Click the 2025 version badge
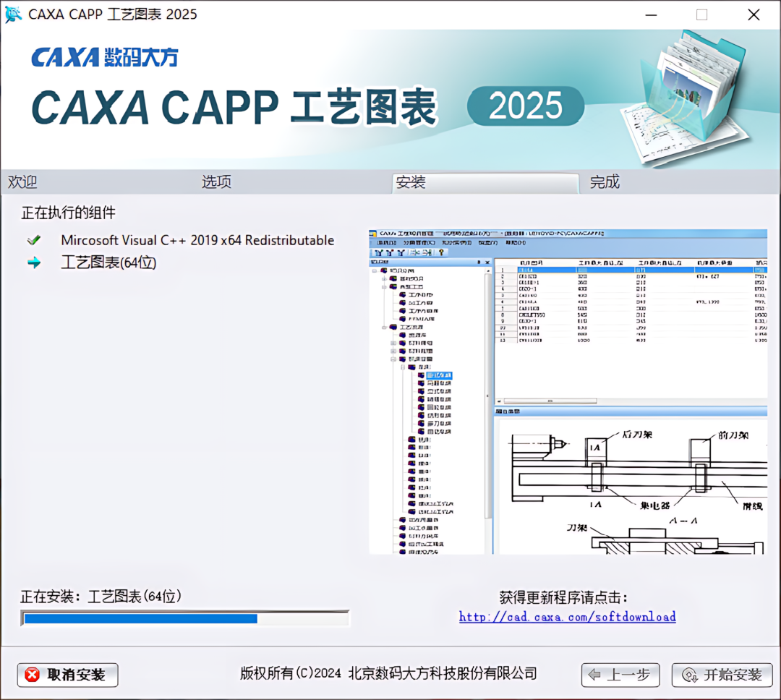781x700 pixels. tap(526, 106)
